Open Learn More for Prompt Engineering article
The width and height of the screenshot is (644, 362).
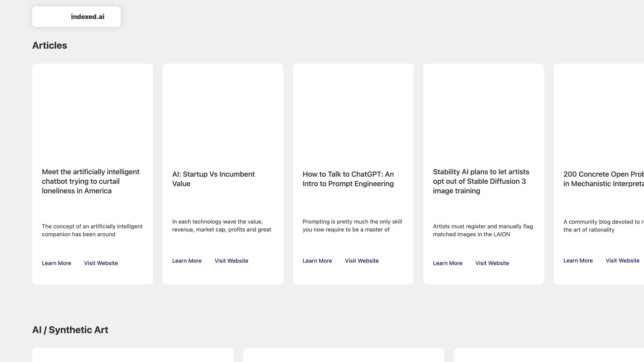(x=317, y=261)
